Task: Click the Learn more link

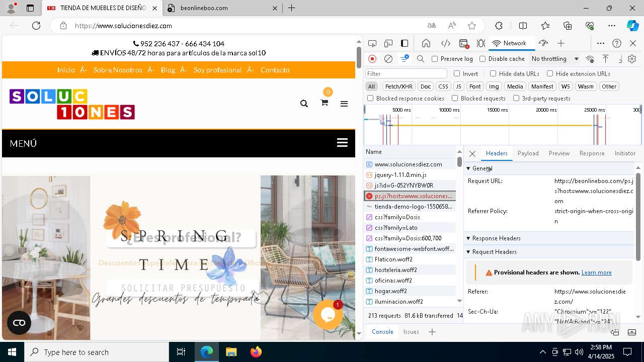Action: [596, 273]
